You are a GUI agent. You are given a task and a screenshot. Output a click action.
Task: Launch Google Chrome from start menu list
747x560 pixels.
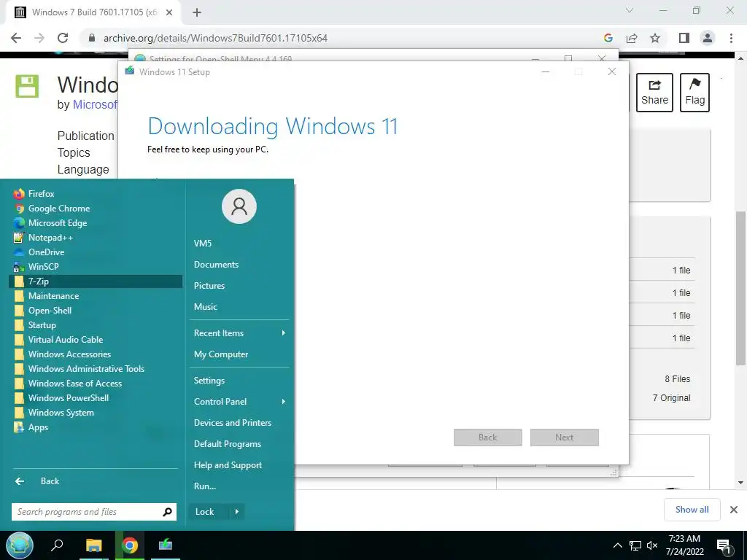coord(96,209)
